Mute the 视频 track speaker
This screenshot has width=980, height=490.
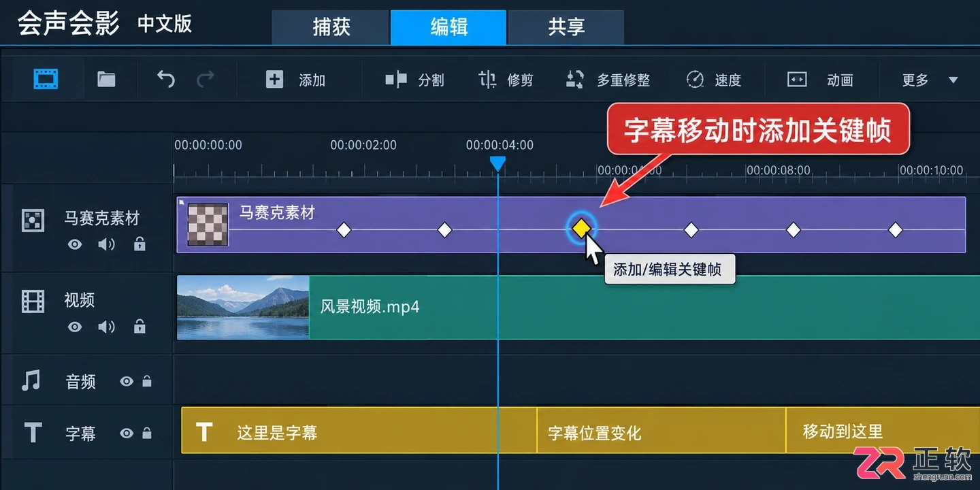(106, 327)
